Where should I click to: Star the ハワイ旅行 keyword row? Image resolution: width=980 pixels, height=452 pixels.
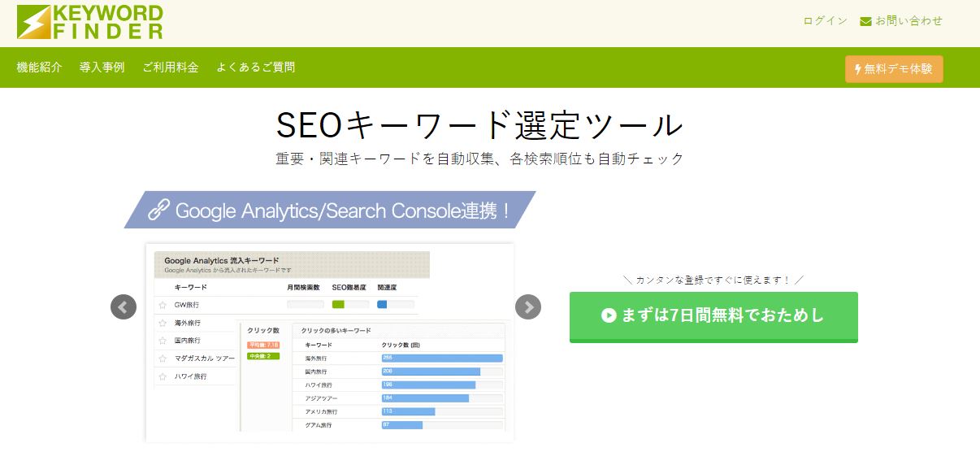click(x=163, y=376)
